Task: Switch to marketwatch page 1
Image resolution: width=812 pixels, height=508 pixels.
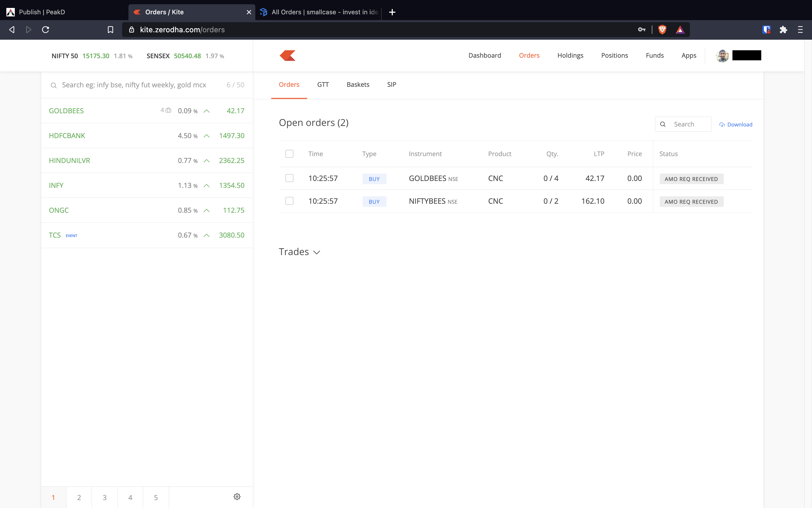Action: [x=53, y=497]
